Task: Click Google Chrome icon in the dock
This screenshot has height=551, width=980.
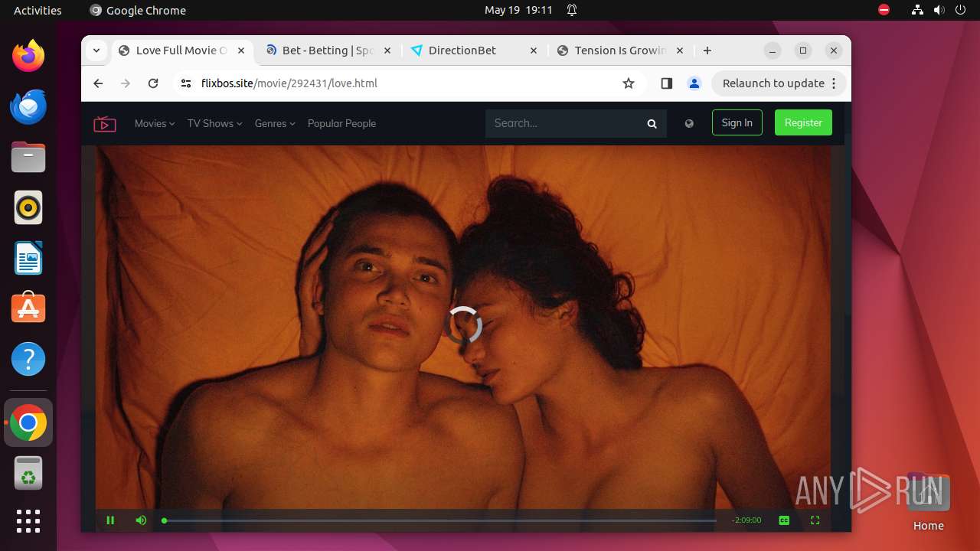Action: point(28,423)
